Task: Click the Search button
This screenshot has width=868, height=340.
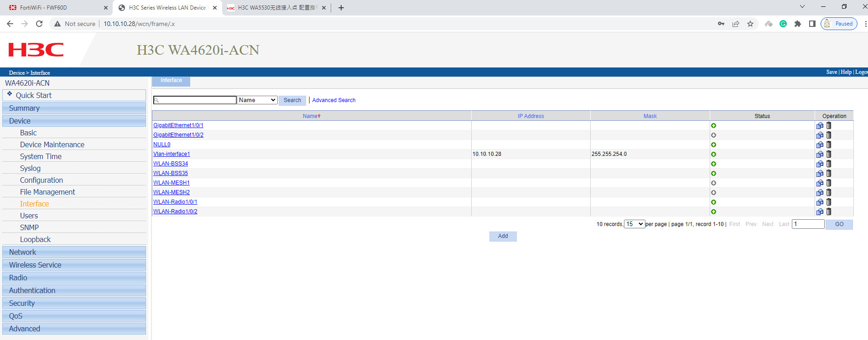Action: click(292, 100)
